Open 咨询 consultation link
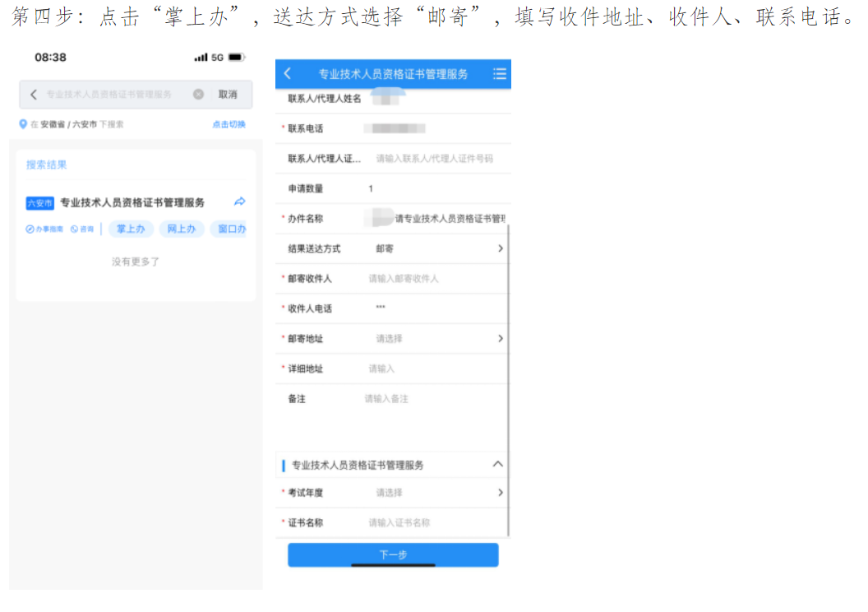The width and height of the screenshot is (868, 612). [82, 229]
